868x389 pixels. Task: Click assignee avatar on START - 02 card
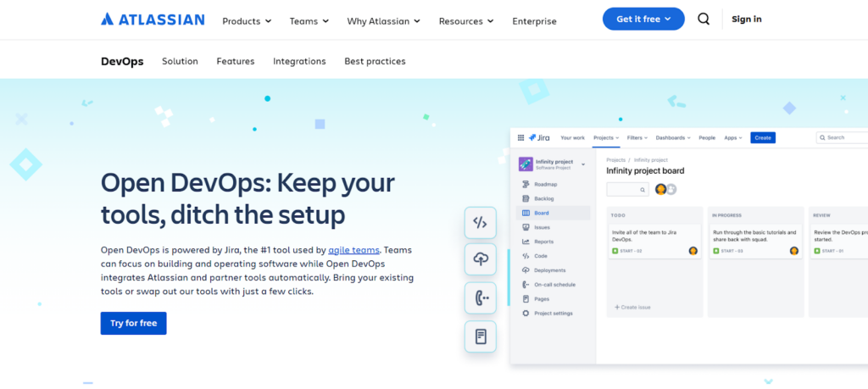point(693,251)
